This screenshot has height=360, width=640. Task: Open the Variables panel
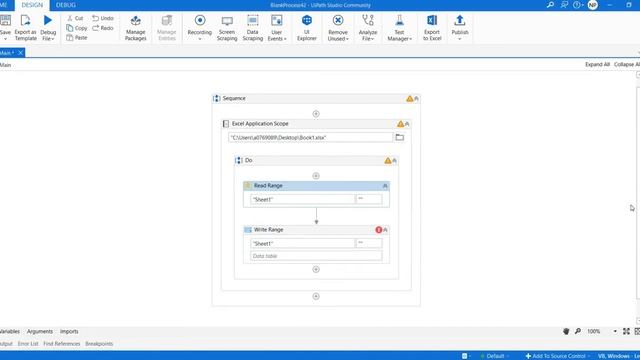pos(9,331)
